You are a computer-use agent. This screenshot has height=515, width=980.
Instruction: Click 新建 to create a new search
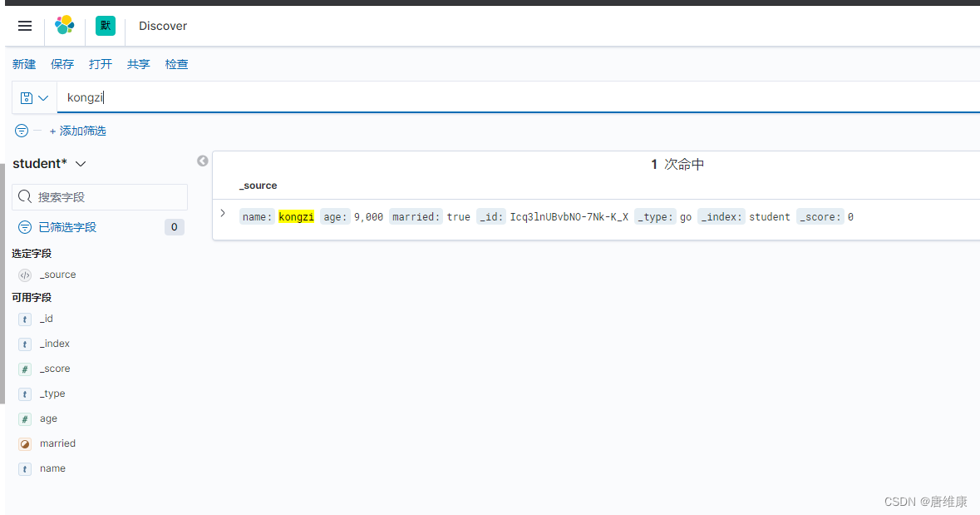pyautogui.click(x=24, y=64)
